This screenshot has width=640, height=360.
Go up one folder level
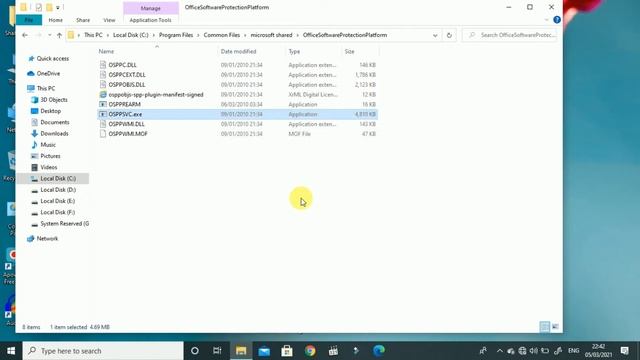59,35
